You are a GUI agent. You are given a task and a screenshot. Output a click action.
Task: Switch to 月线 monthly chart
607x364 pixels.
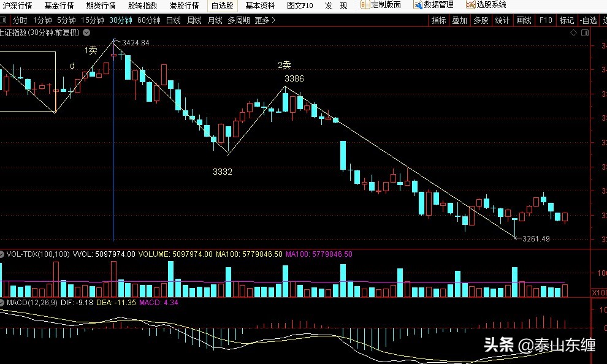point(215,20)
